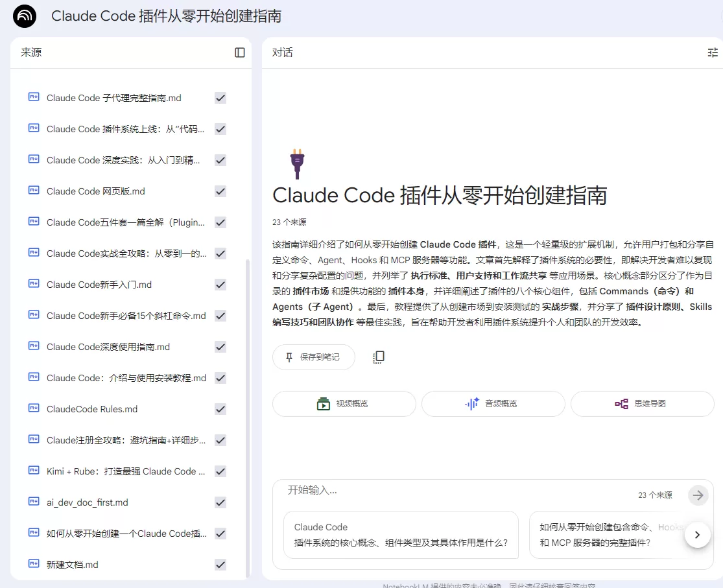Show next suggested questions with chevron arrow
723x588 pixels.
(698, 534)
